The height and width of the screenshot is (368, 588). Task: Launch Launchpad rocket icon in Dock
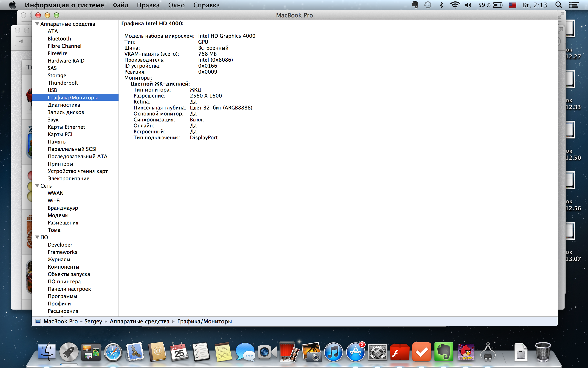[69, 352]
